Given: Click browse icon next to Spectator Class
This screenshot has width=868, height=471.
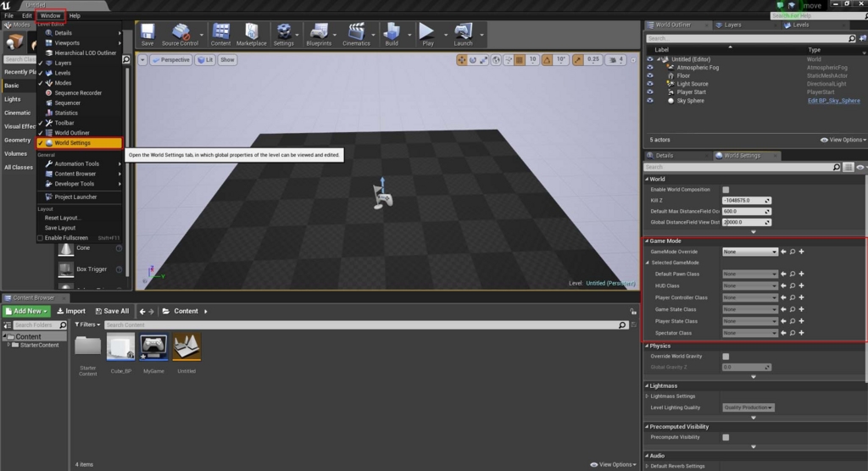Looking at the screenshot, I should (793, 333).
